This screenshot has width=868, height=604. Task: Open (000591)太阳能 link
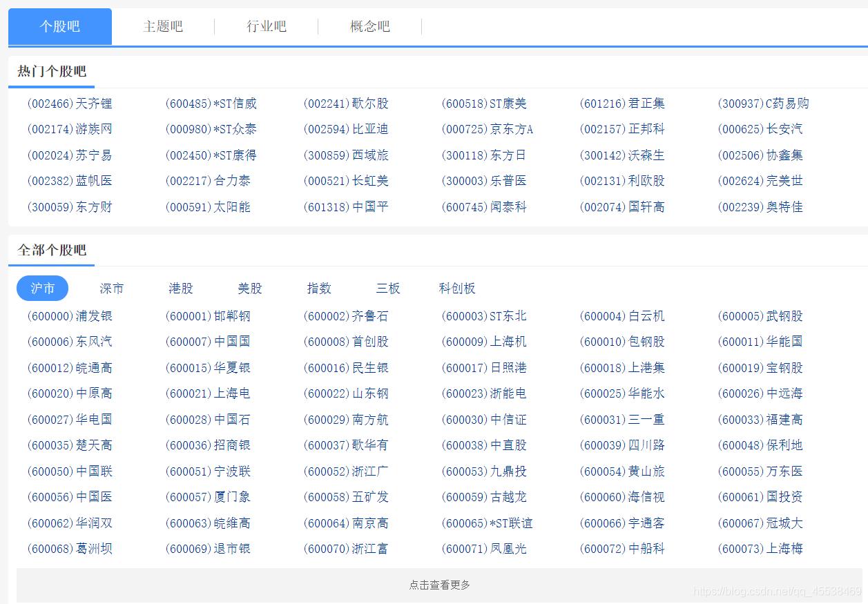coord(208,207)
